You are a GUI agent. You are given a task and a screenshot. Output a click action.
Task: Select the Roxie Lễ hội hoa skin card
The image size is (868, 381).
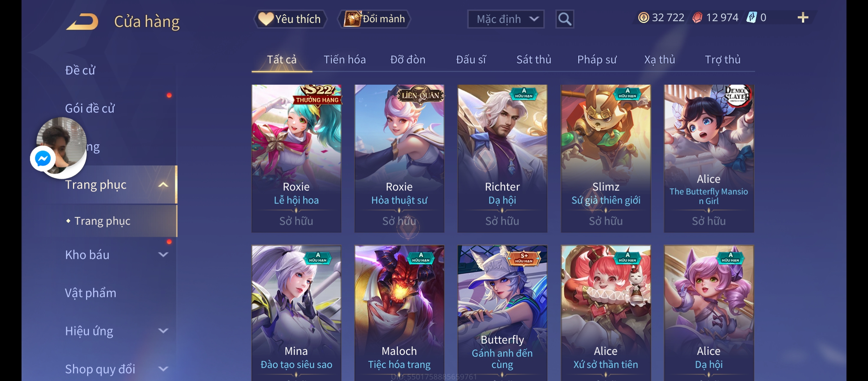(x=296, y=158)
